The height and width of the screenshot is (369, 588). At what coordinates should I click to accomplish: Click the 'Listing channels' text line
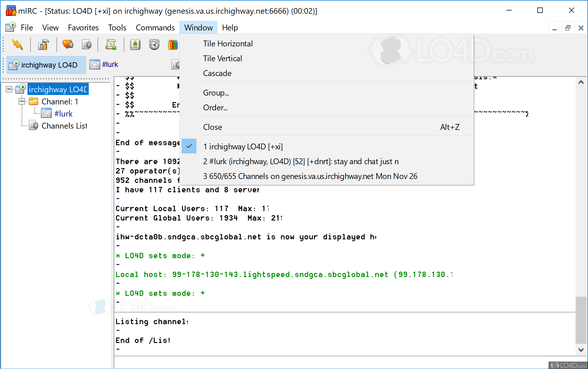[152, 321]
